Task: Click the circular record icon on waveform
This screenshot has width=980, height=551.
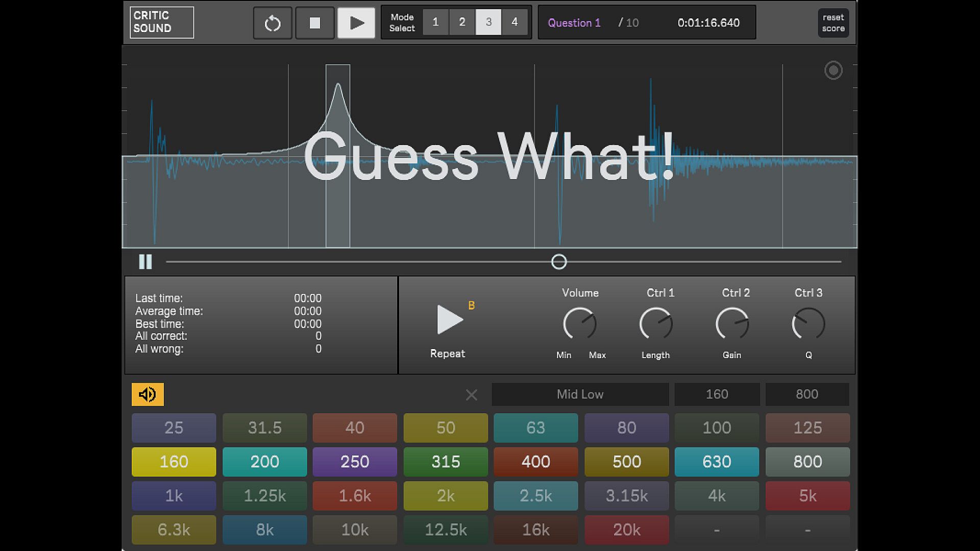Action: (x=833, y=70)
